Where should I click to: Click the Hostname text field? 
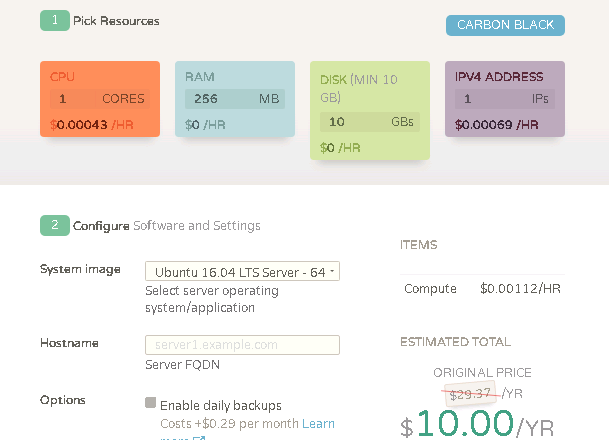[x=242, y=345]
